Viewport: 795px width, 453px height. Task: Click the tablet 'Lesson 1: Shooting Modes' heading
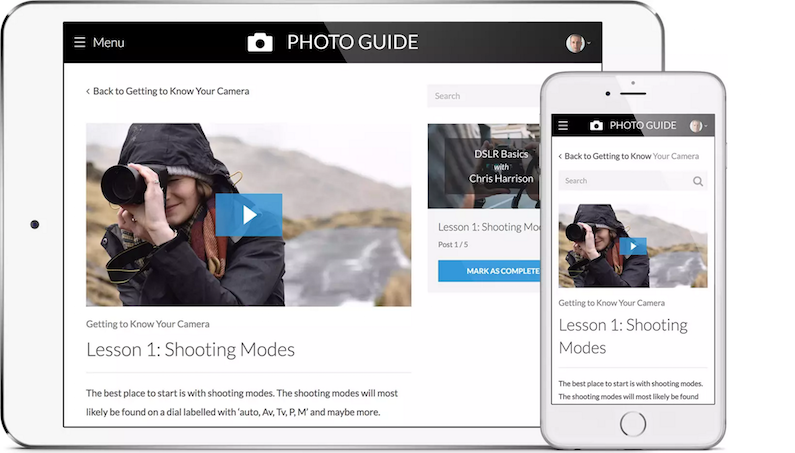coord(191,350)
